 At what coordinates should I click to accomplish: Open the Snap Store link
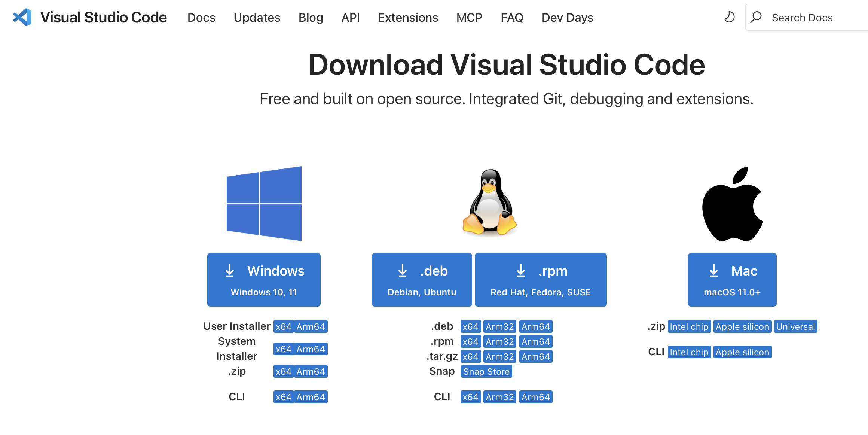point(486,371)
